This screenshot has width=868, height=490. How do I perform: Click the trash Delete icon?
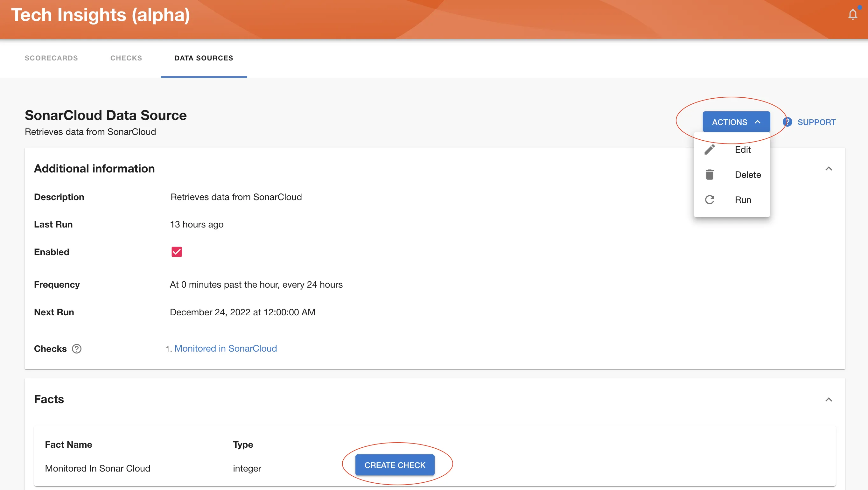tap(710, 175)
